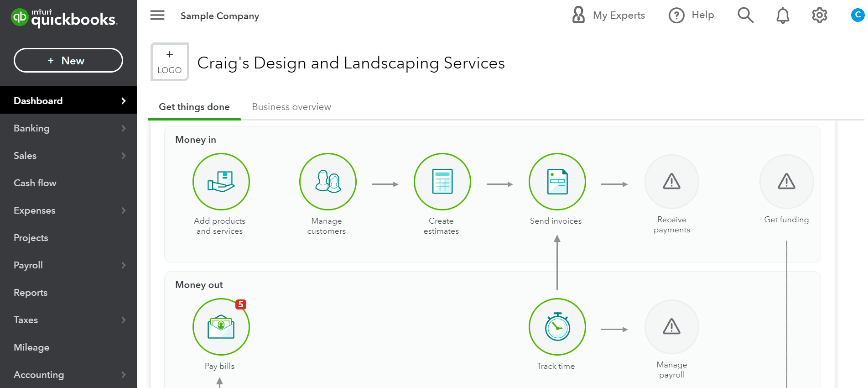Open Pay bills

(221, 326)
